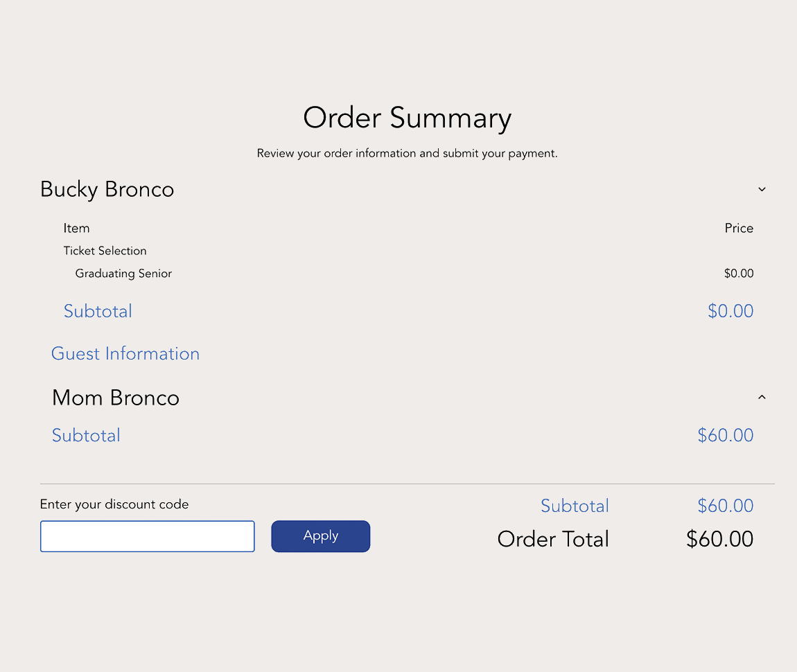
Task: Click the Order Total amount of $60.00
Action: 719,538
